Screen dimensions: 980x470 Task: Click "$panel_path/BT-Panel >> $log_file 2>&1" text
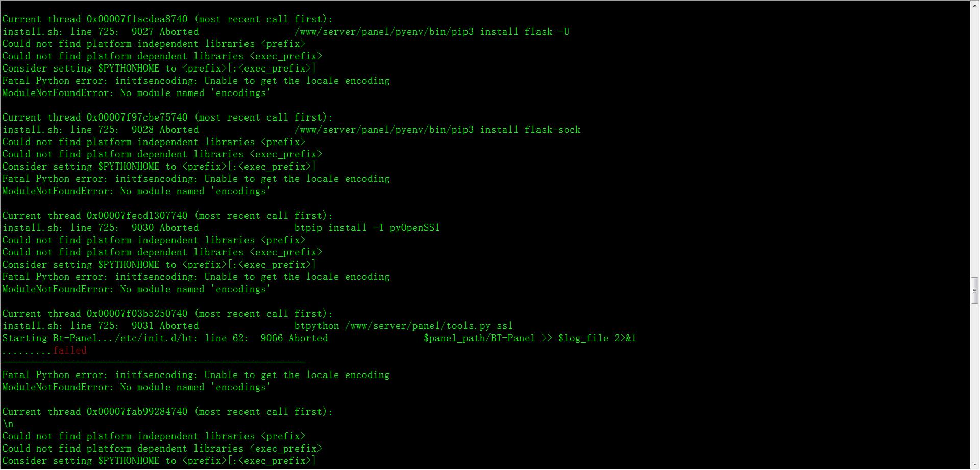click(530, 338)
